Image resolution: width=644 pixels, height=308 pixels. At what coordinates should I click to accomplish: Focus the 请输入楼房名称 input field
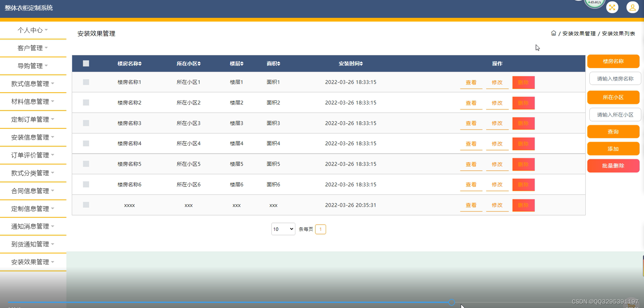[615, 79]
